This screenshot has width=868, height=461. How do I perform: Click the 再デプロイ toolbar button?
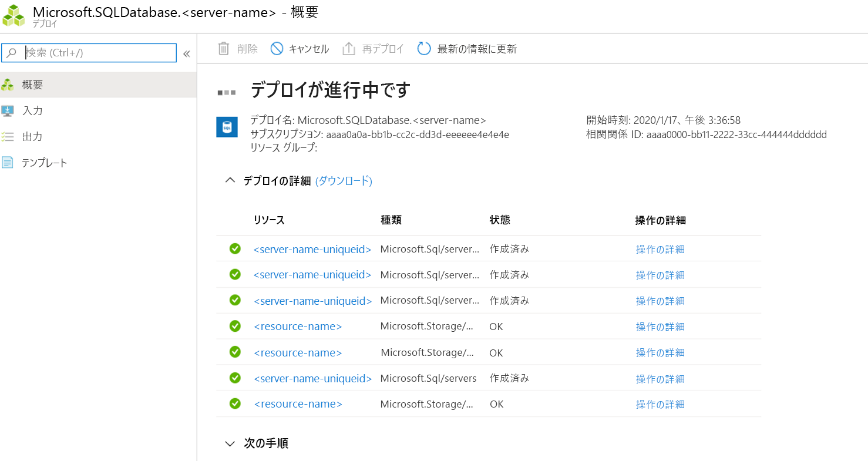coord(373,48)
